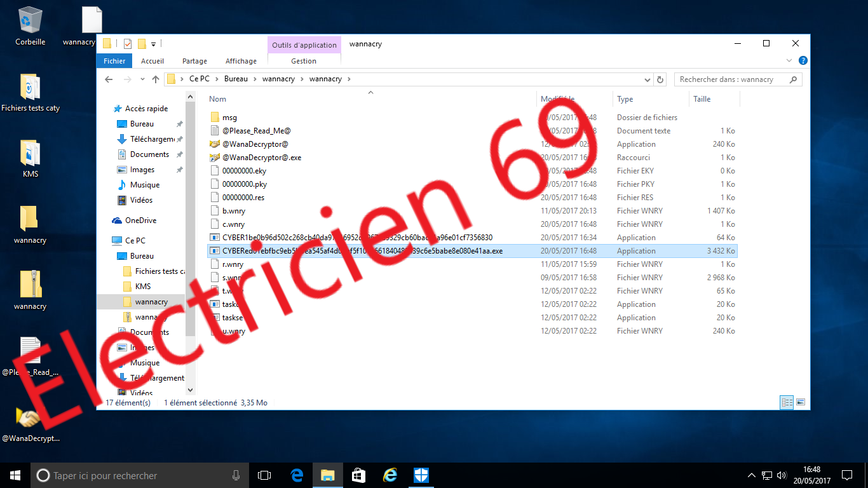Open the Action Center notification icon
This screenshot has height=488, width=868.
pos(847,475)
